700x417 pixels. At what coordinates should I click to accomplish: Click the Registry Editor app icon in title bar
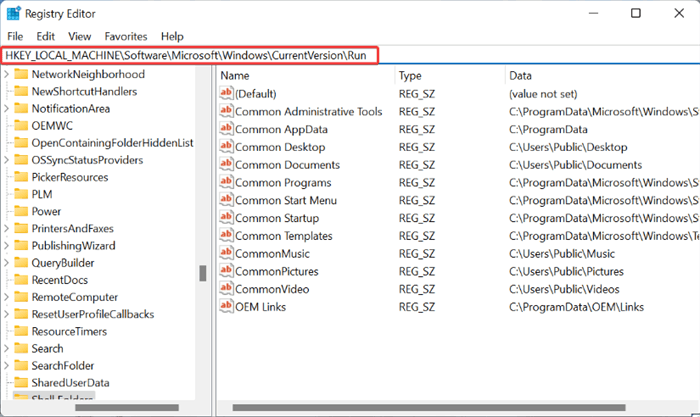15,13
